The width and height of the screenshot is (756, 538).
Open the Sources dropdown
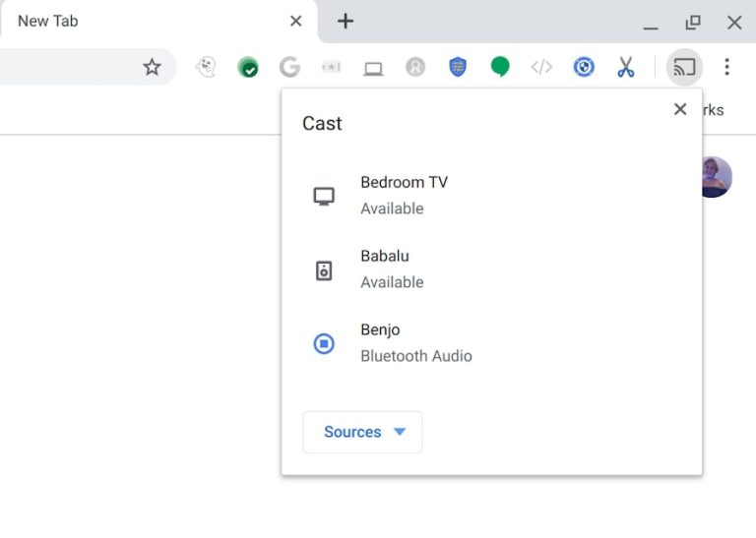pos(362,432)
